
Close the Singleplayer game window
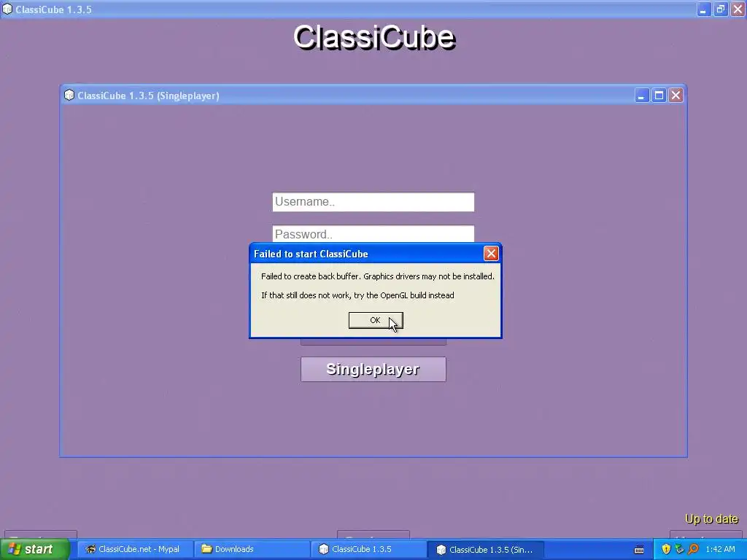pos(676,96)
